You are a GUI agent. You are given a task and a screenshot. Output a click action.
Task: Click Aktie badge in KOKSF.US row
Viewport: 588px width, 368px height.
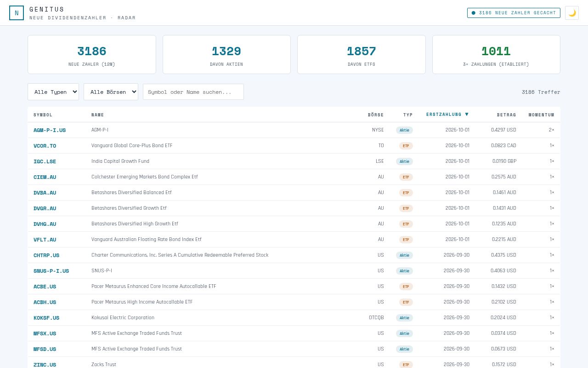[404, 318]
